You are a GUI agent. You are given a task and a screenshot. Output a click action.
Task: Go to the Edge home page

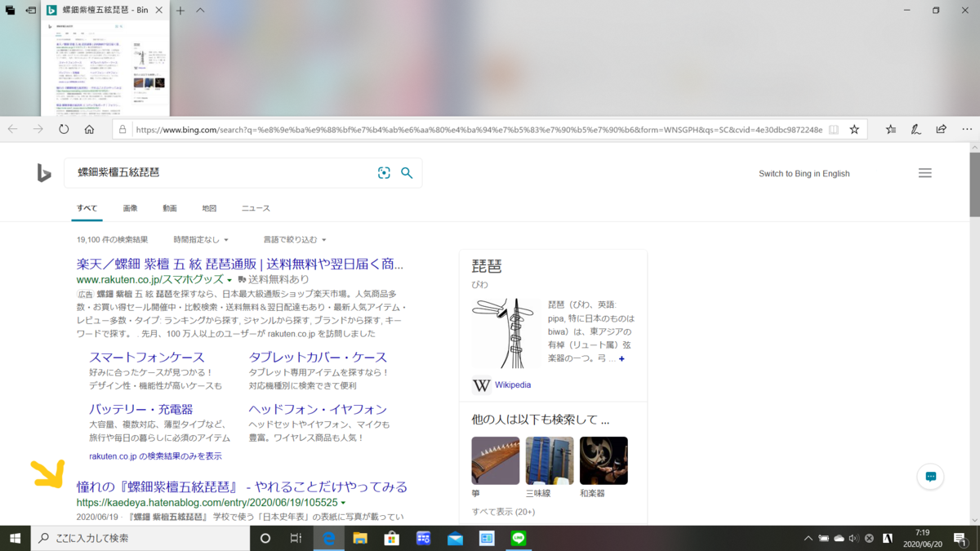[89, 129]
